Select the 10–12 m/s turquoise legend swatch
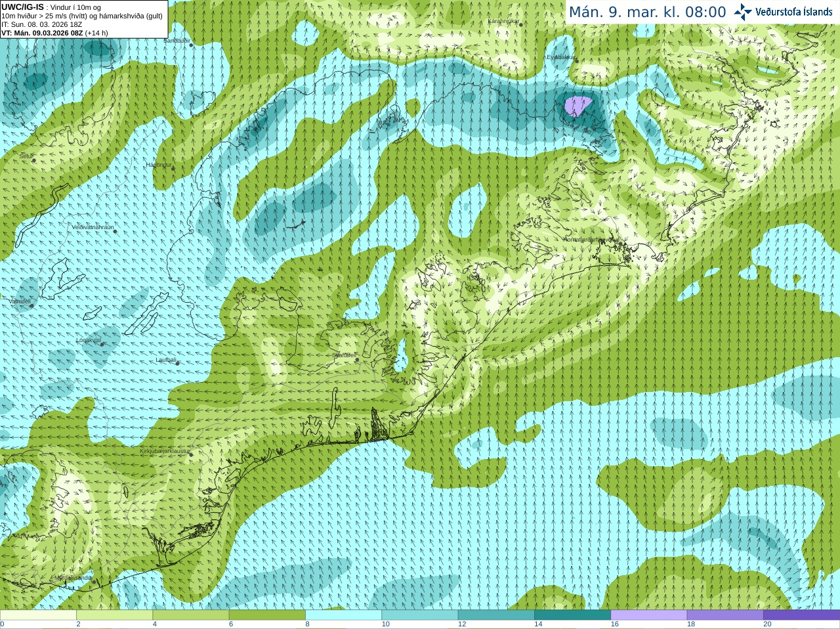 pyautogui.click(x=419, y=615)
